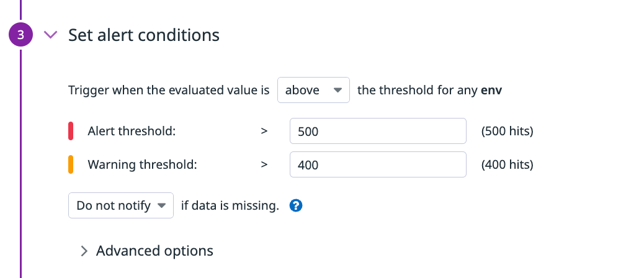The height and width of the screenshot is (278, 644).
Task: Click the blue help question mark icon
Action: (296, 205)
